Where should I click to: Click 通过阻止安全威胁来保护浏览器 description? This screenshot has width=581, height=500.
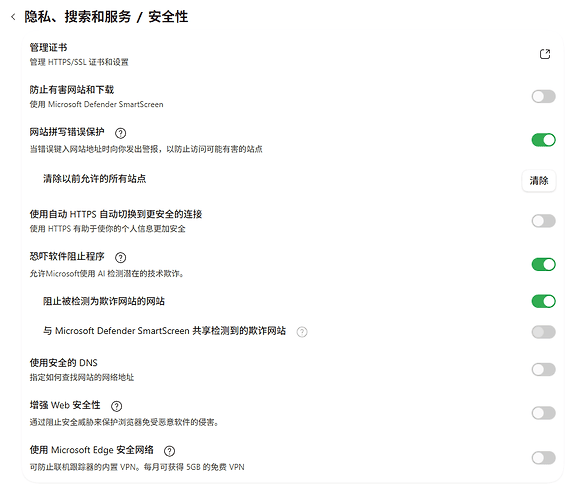tap(124, 422)
